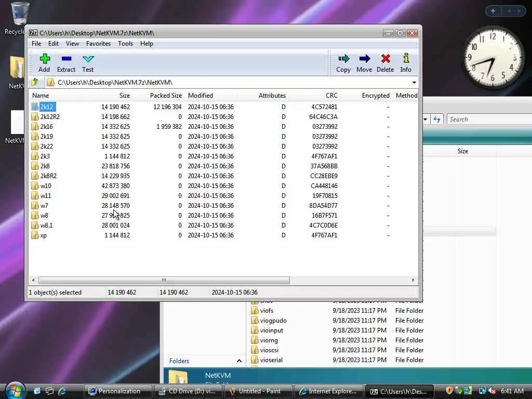The width and height of the screenshot is (532, 399).
Task: Click the Show Desktop quick launch icon
Action: tap(49, 391)
